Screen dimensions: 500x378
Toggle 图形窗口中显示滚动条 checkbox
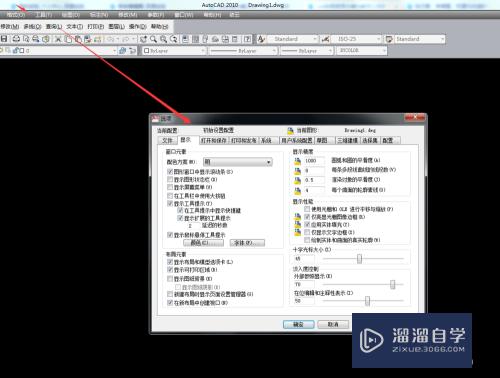pyautogui.click(x=170, y=172)
